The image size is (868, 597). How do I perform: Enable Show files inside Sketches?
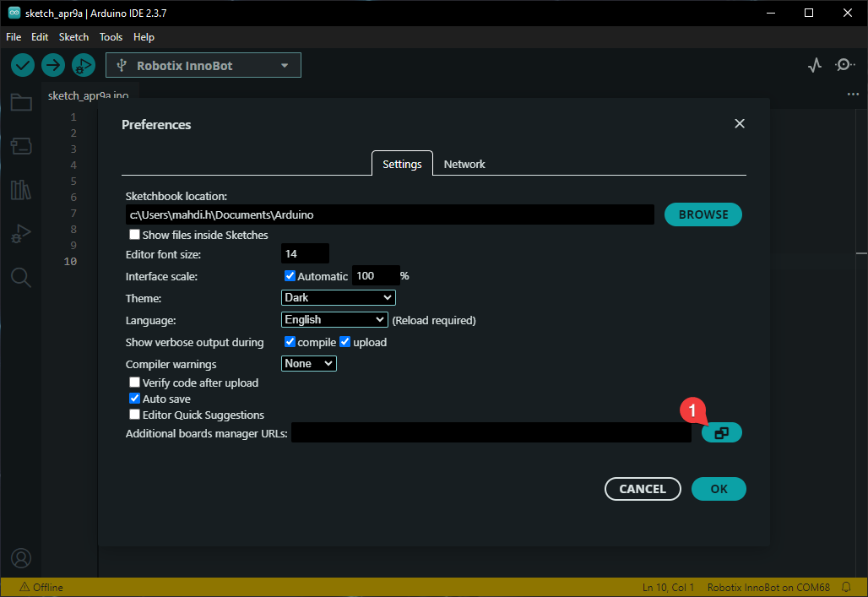pyautogui.click(x=134, y=235)
